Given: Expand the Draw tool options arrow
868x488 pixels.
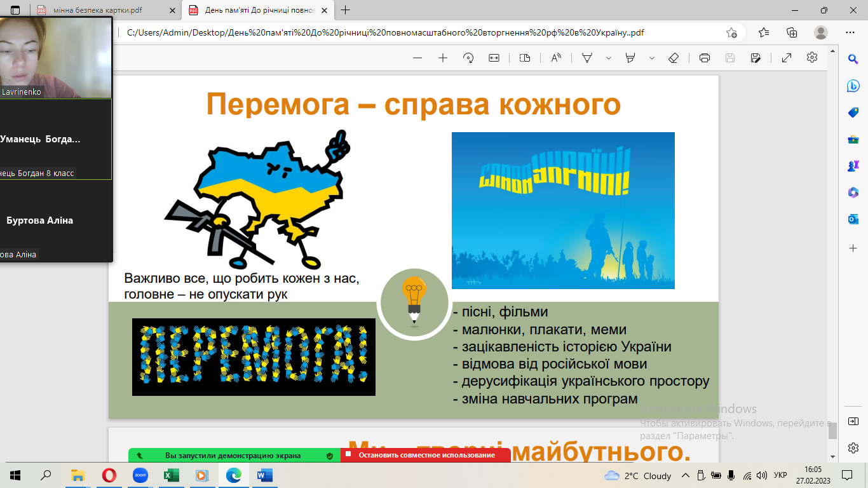Looking at the screenshot, I should pos(608,58).
